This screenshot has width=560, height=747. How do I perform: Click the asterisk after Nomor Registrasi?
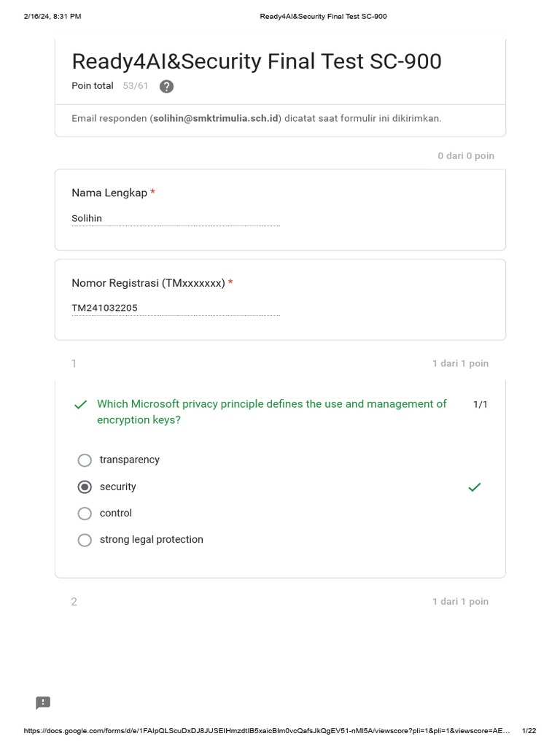pyautogui.click(x=230, y=282)
